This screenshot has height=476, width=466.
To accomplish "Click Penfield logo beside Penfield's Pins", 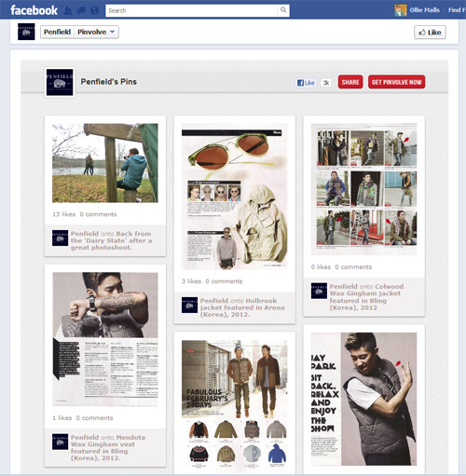I will 60,82.
